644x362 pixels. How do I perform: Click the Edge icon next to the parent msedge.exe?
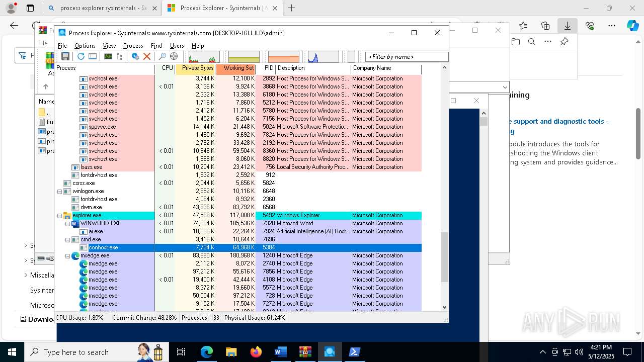[75, 255]
